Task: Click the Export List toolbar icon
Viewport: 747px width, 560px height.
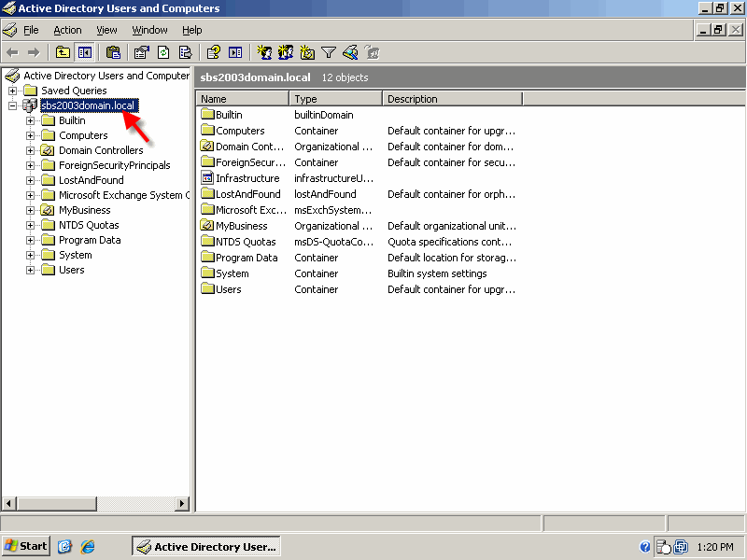Action: tap(185, 52)
